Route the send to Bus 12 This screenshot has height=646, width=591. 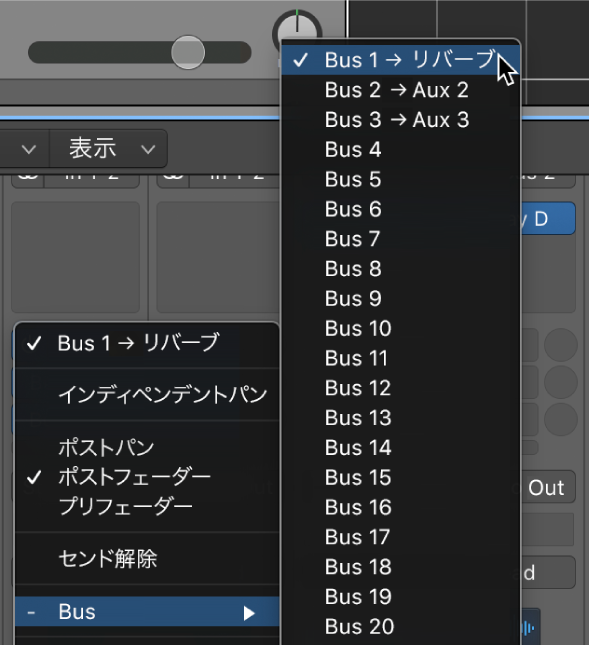tap(400, 388)
